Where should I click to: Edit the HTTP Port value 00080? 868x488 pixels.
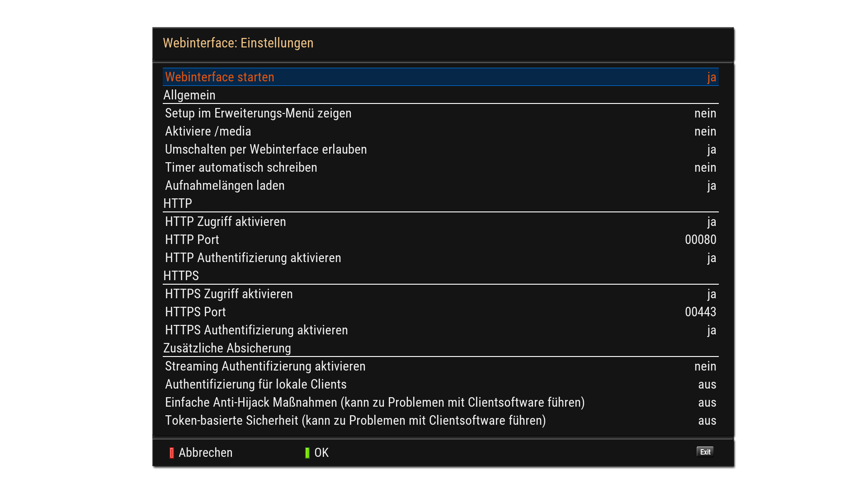point(700,240)
